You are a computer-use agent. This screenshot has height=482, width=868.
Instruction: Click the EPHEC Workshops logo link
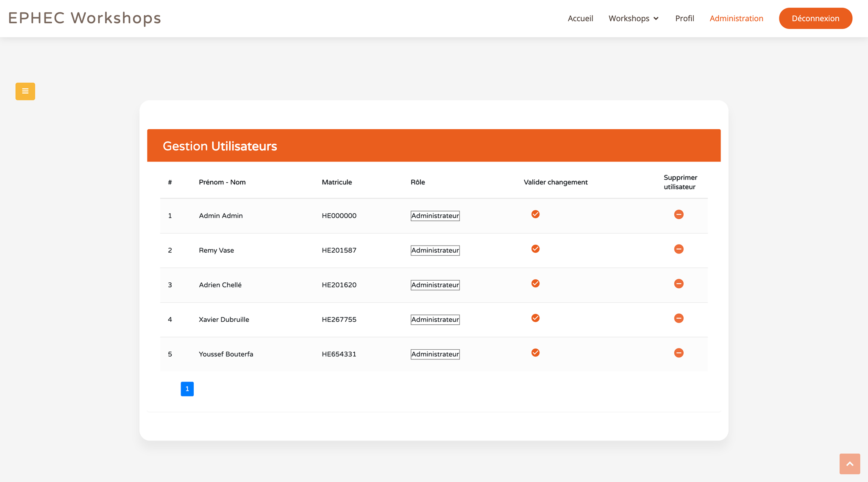(85, 18)
